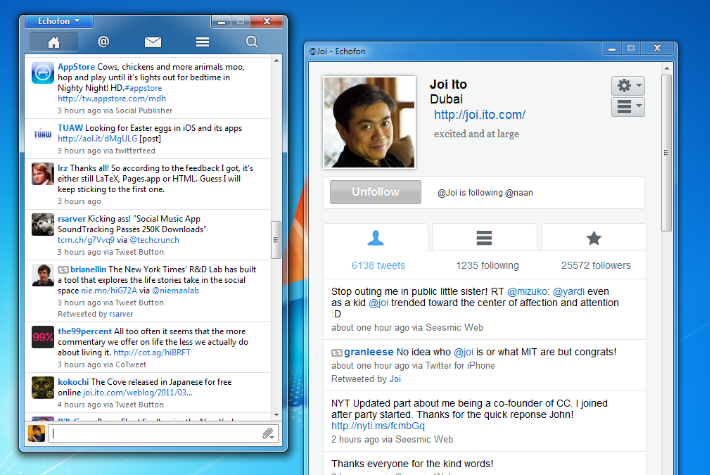
Task: Click the account avatar beside compose box
Action: pos(36,433)
